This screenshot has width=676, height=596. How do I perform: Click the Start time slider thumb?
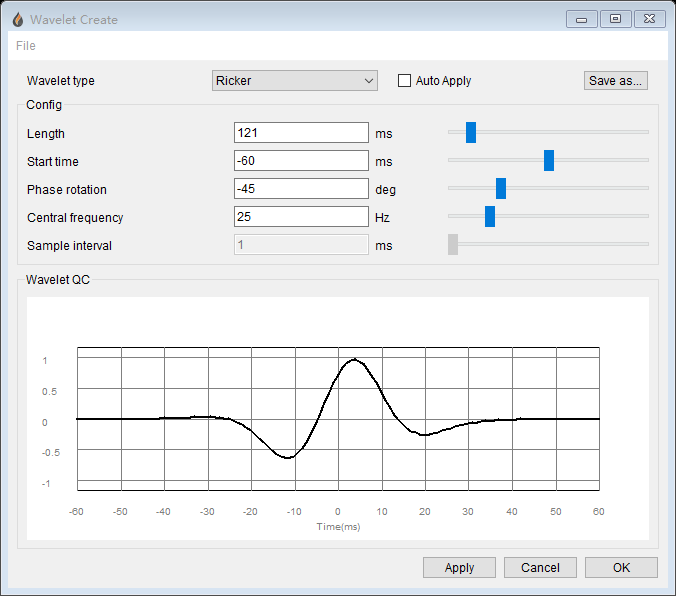(x=549, y=160)
